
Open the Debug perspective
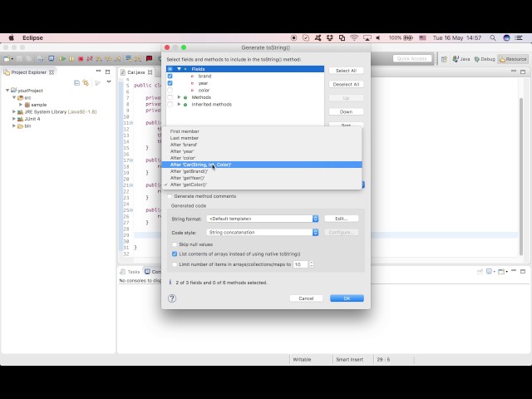point(485,59)
